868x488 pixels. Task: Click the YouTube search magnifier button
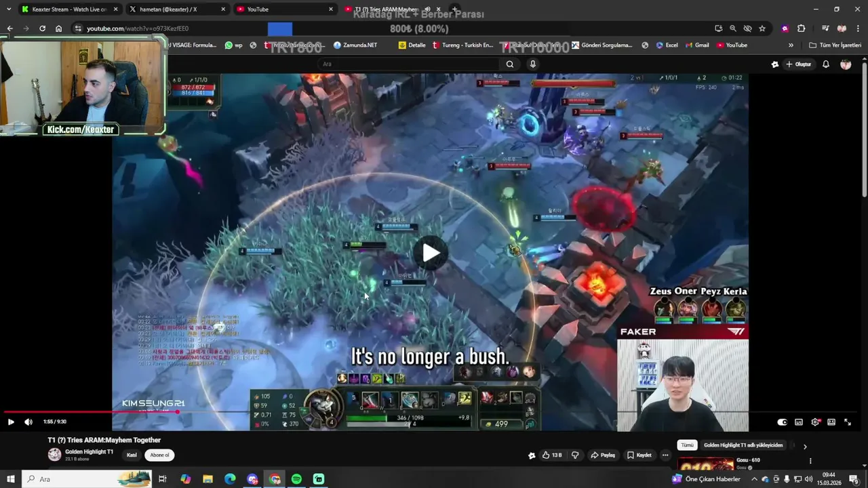pyautogui.click(x=510, y=64)
